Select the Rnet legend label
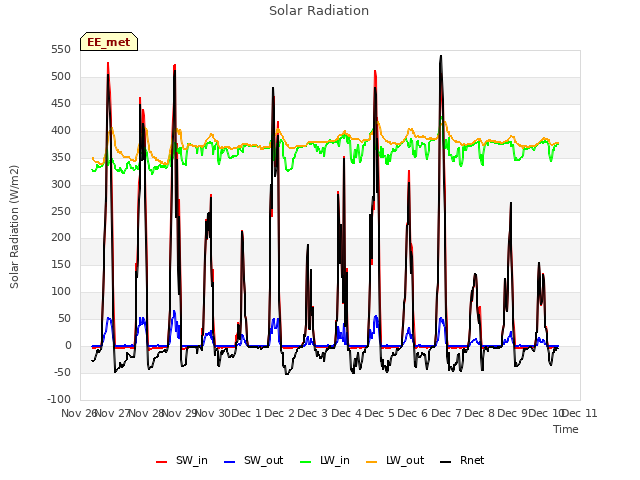The width and height of the screenshot is (640, 480). click(472, 460)
